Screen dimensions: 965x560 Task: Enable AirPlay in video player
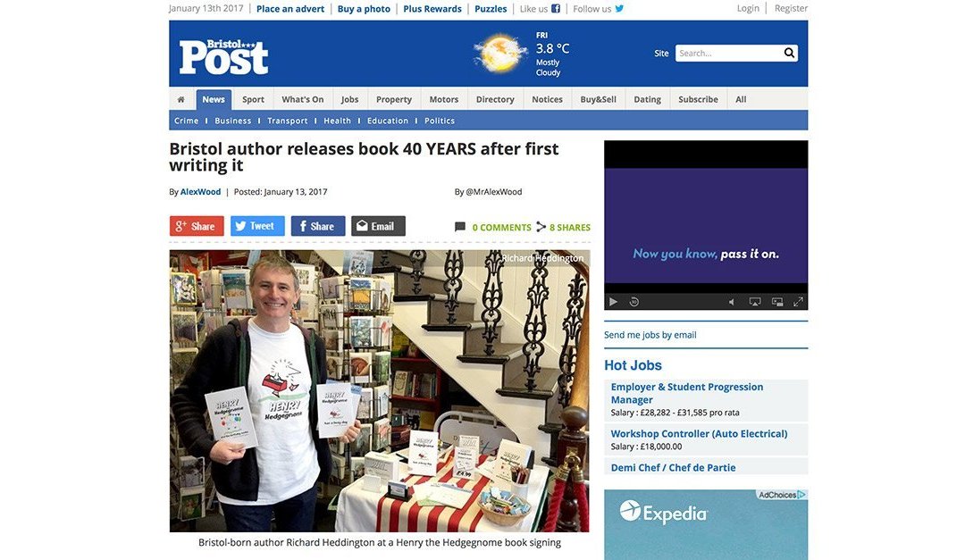754,302
